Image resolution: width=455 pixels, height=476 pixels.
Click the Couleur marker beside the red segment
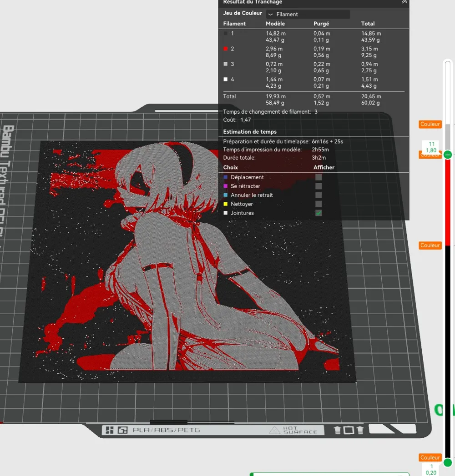[x=430, y=246]
